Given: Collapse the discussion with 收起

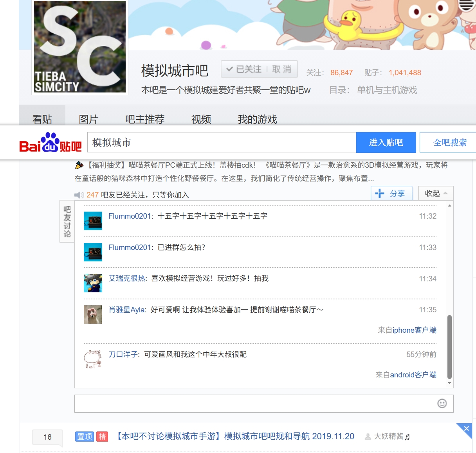Looking at the screenshot, I should (435, 194).
